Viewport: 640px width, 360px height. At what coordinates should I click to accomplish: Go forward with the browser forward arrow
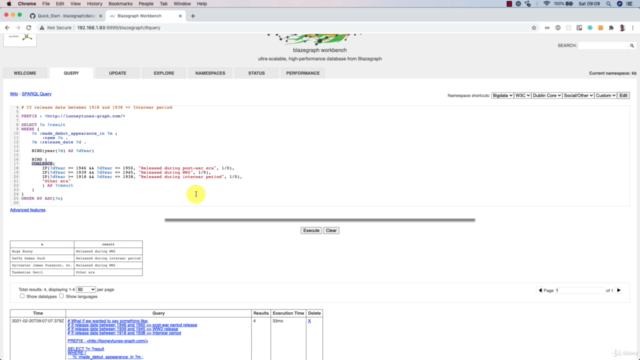(x=18, y=28)
